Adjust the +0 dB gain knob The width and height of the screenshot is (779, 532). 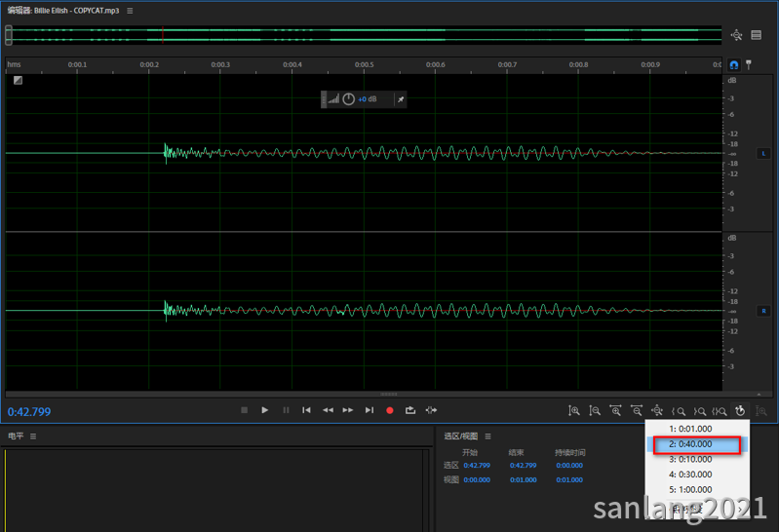click(349, 99)
